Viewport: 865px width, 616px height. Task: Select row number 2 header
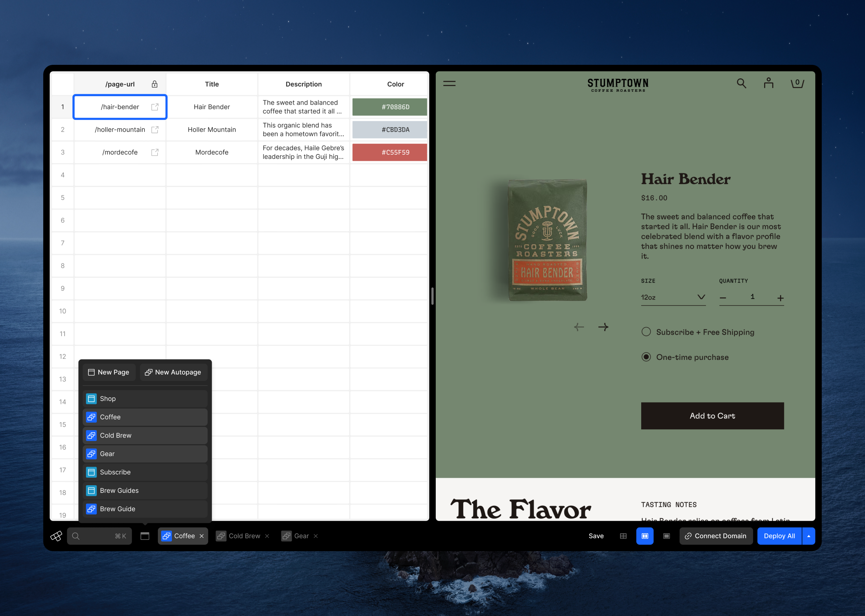click(63, 130)
